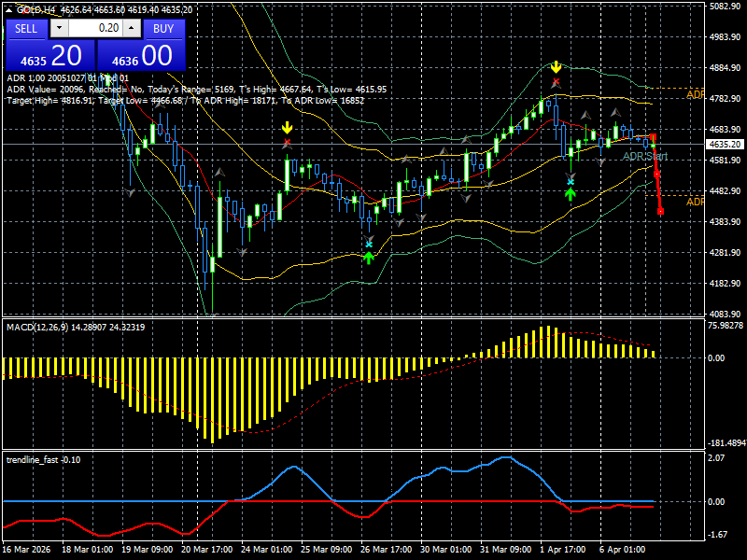Click time axis label '19 Mar 09:00'
The height and width of the screenshot is (560, 747).
coord(148,550)
